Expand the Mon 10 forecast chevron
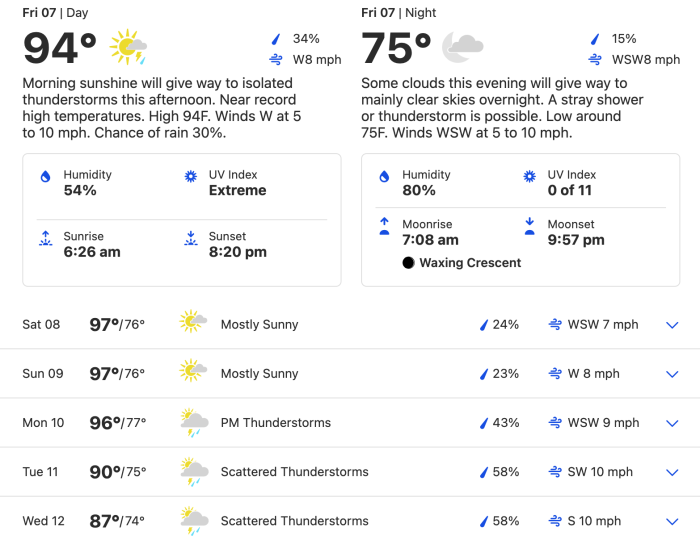 click(x=672, y=423)
